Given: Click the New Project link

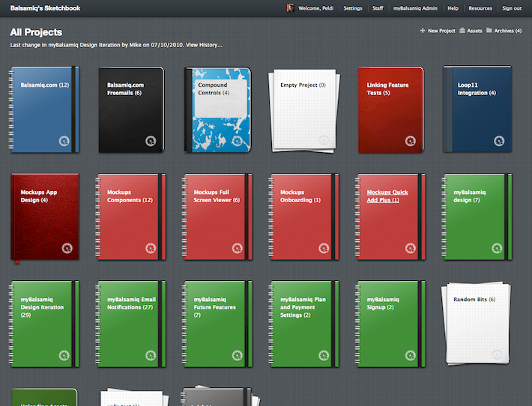Looking at the screenshot, I should pyautogui.click(x=441, y=31).
